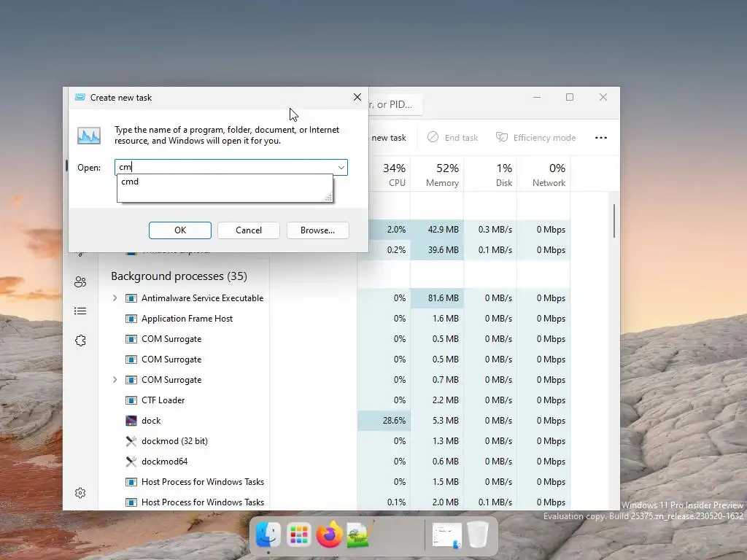Maximize the Task Manager window
The image size is (747, 560).
click(569, 97)
